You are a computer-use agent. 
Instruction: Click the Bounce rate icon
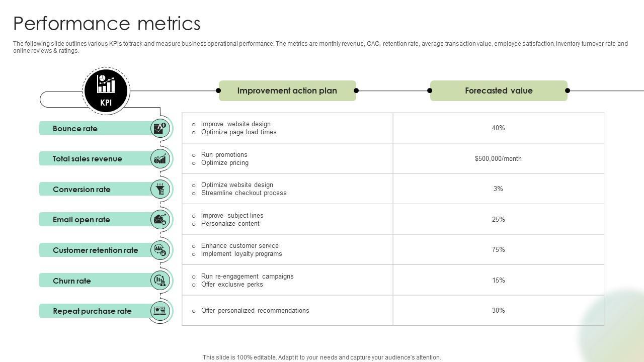coord(160,128)
